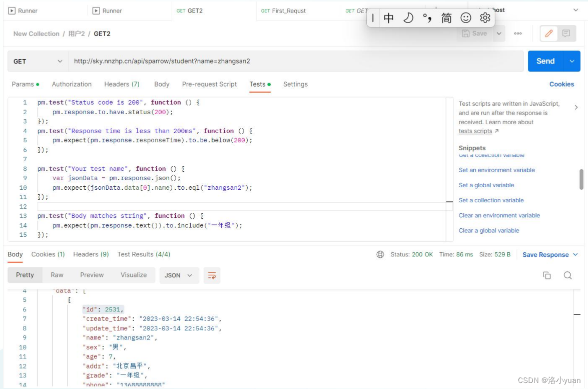Insert Clear a global variable snippet

[488, 231]
